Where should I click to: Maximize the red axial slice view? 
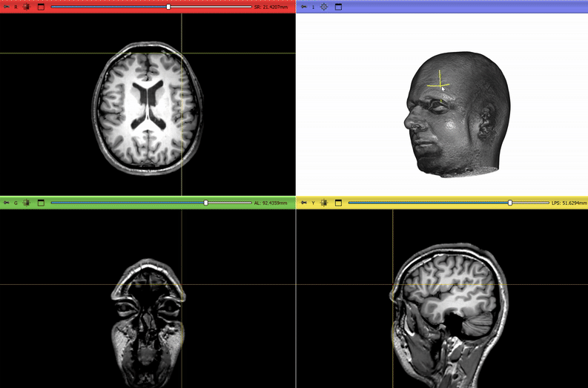(x=42, y=7)
